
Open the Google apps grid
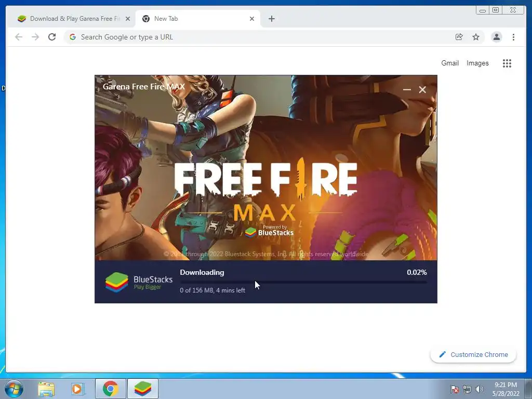(x=507, y=63)
